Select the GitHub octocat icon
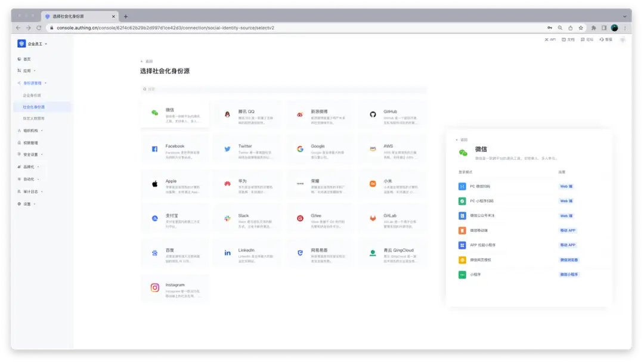 tap(373, 115)
